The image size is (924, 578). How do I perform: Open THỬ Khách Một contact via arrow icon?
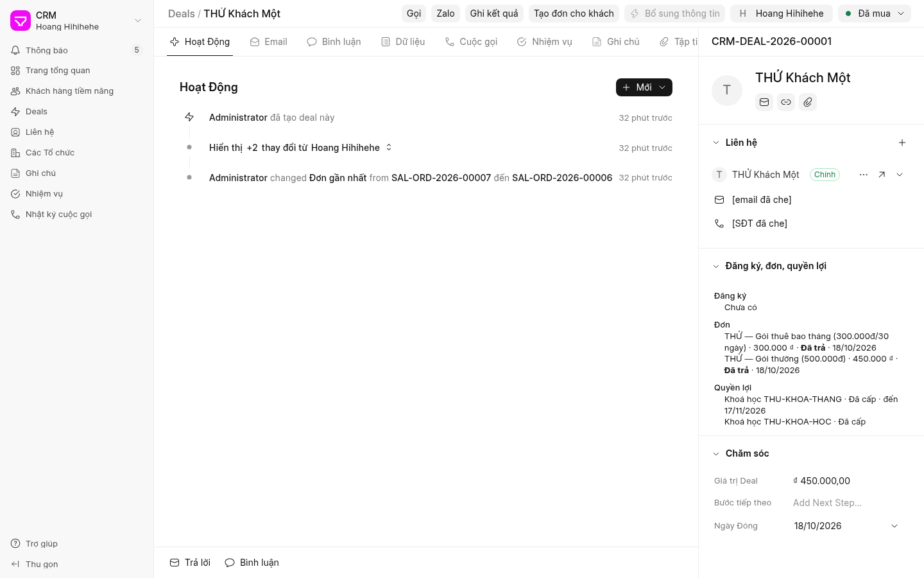click(882, 175)
